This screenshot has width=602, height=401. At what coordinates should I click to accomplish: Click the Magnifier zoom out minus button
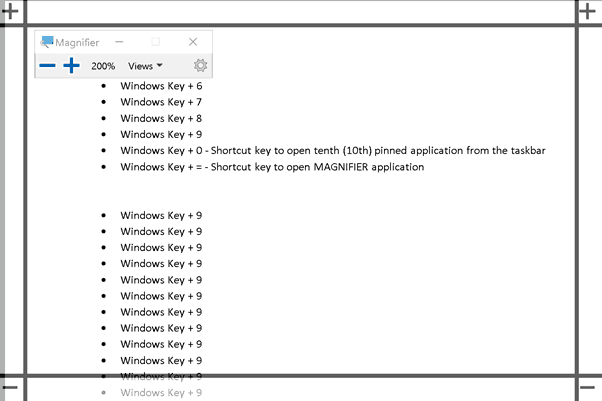pos(47,66)
